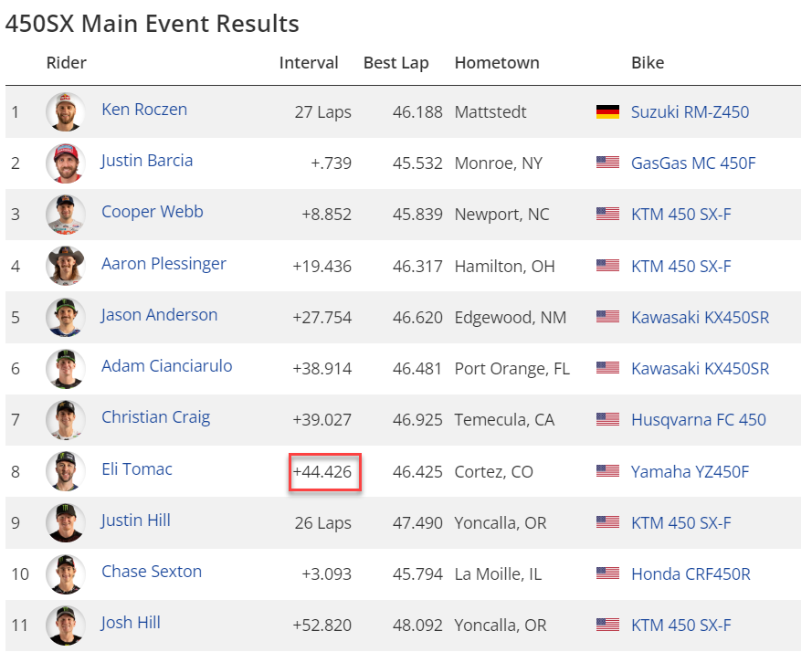Click Ken Roczen's rider avatar photo
812x652 pixels.
[65, 112]
